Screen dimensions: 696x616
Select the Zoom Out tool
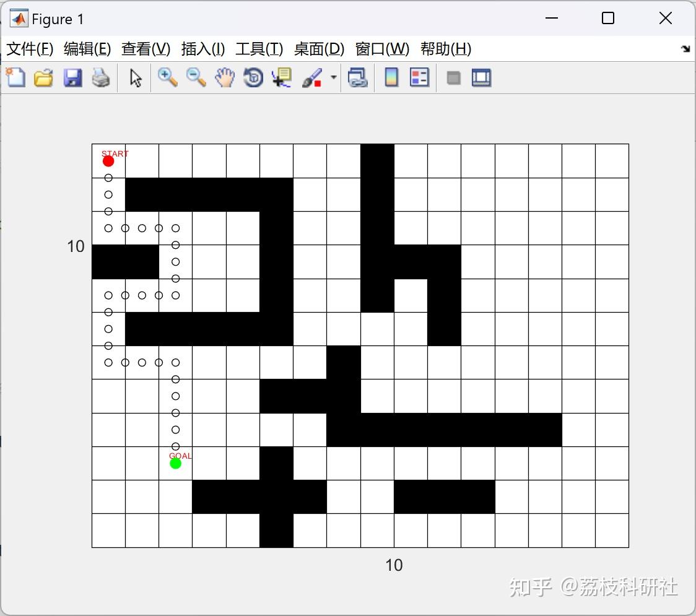196,77
